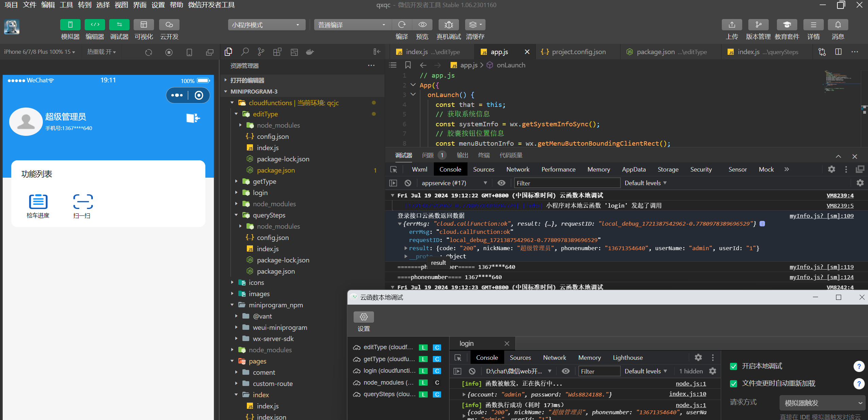
Task: Uncheck 开启本地调试 checkbox
Action: [x=733, y=366]
